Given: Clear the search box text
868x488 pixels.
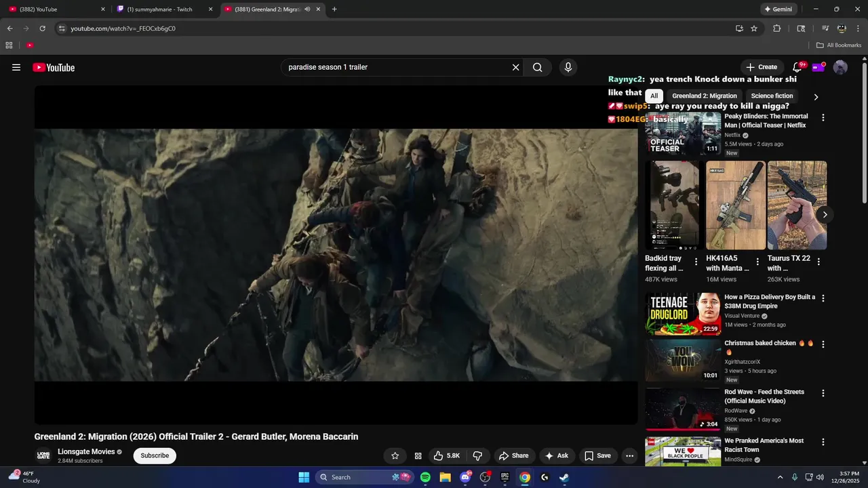Looking at the screenshot, I should [x=515, y=67].
